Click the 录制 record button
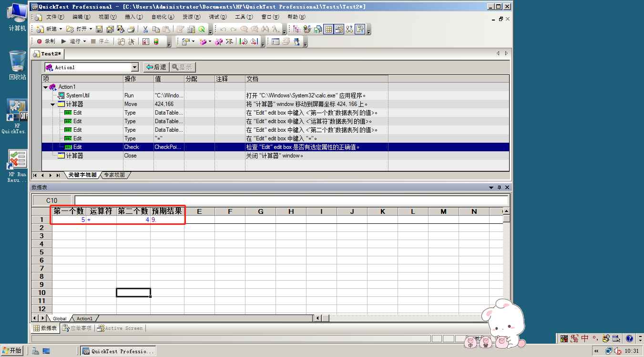Viewport: 644px width, 357px height. (46, 42)
